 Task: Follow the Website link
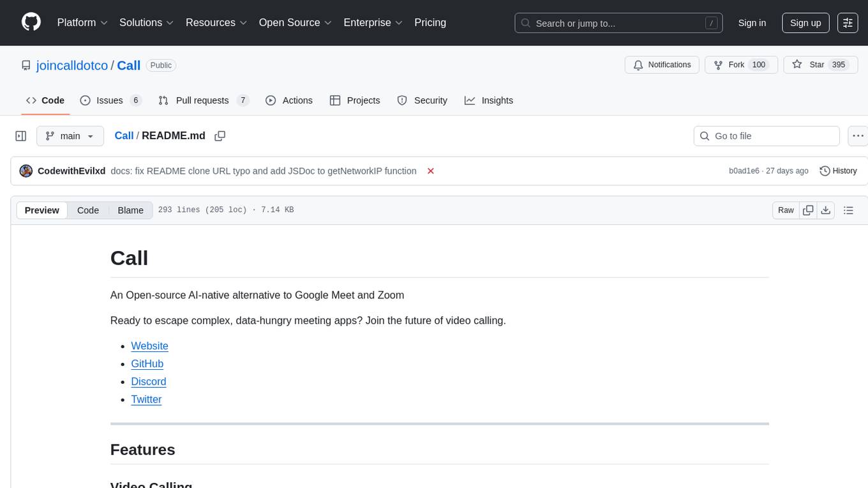point(149,346)
